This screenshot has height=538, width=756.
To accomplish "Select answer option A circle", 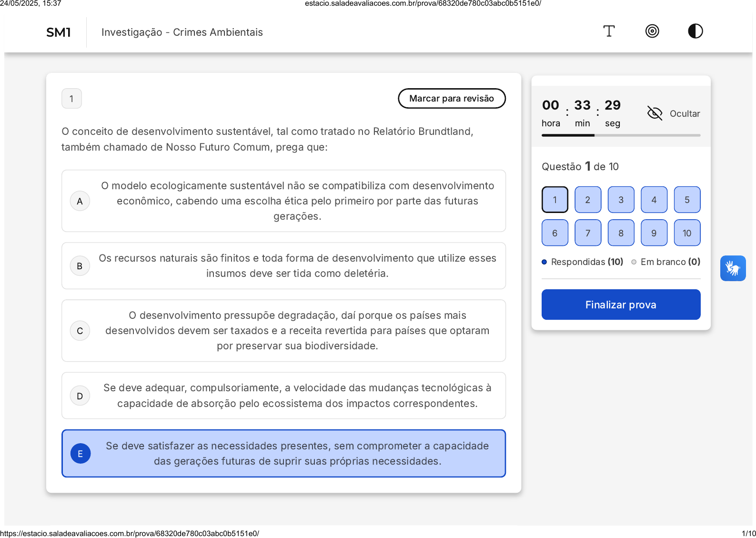I will click(80, 201).
